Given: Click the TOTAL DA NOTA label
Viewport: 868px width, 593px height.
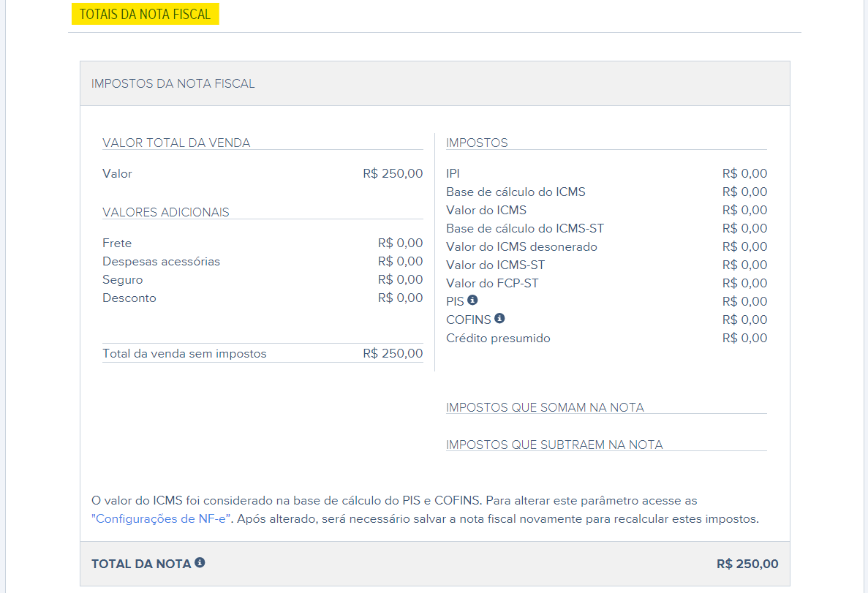Looking at the screenshot, I should (x=141, y=564).
